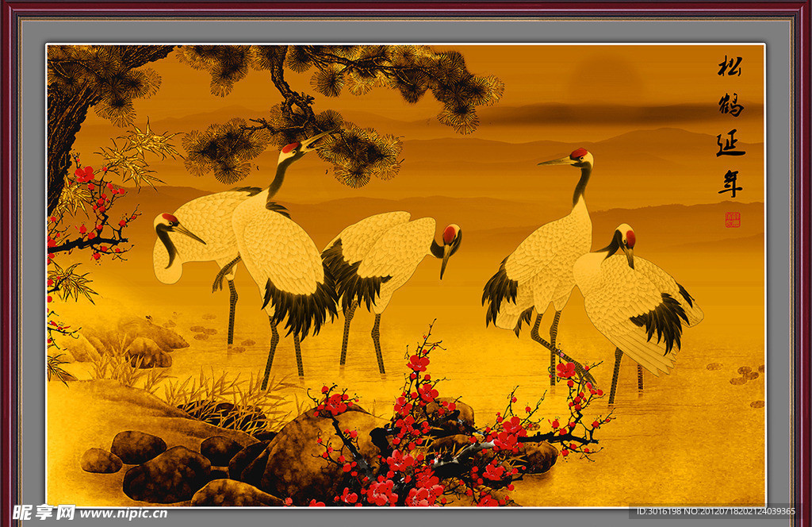Click the calligraphy character 年
The height and width of the screenshot is (527, 812).
coord(730,183)
